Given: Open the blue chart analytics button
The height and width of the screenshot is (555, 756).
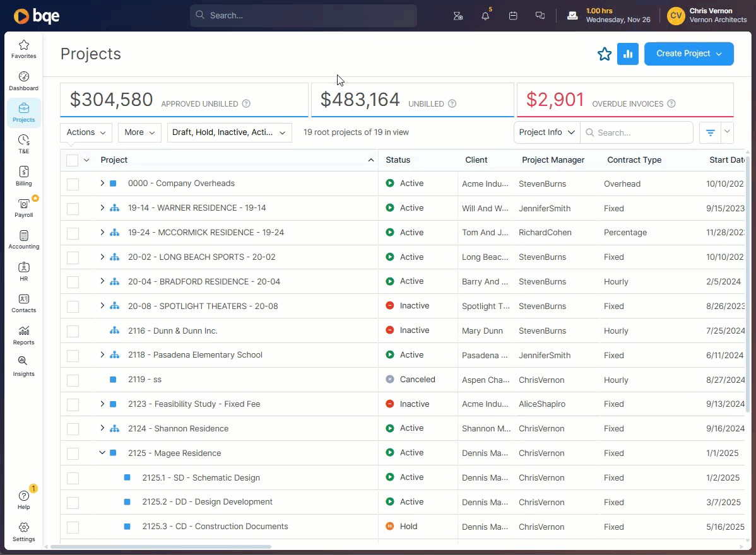Looking at the screenshot, I should 628,54.
